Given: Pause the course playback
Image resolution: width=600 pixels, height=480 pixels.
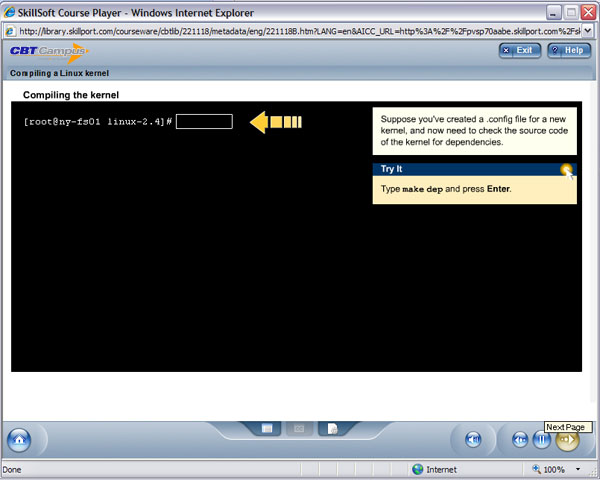Looking at the screenshot, I should [x=543, y=440].
